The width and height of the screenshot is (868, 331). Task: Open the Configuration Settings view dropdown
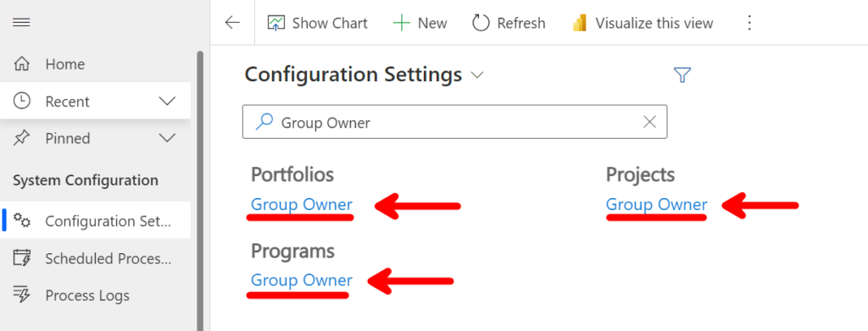click(477, 74)
